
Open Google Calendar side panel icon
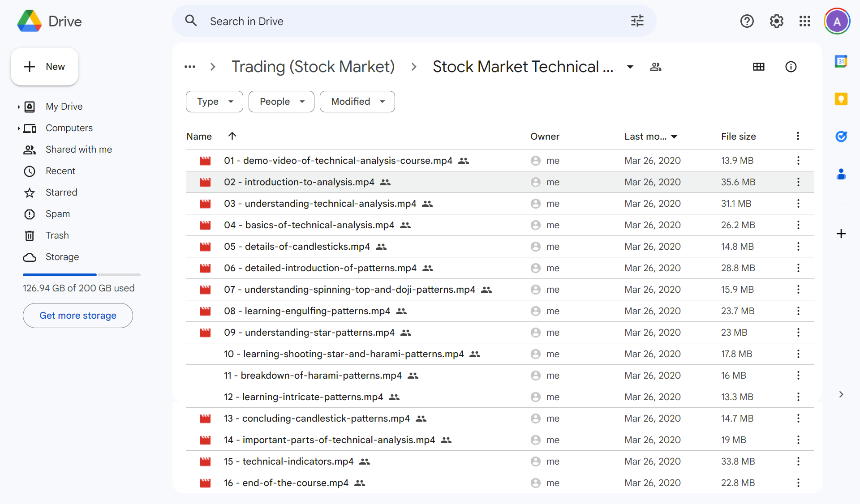841,61
